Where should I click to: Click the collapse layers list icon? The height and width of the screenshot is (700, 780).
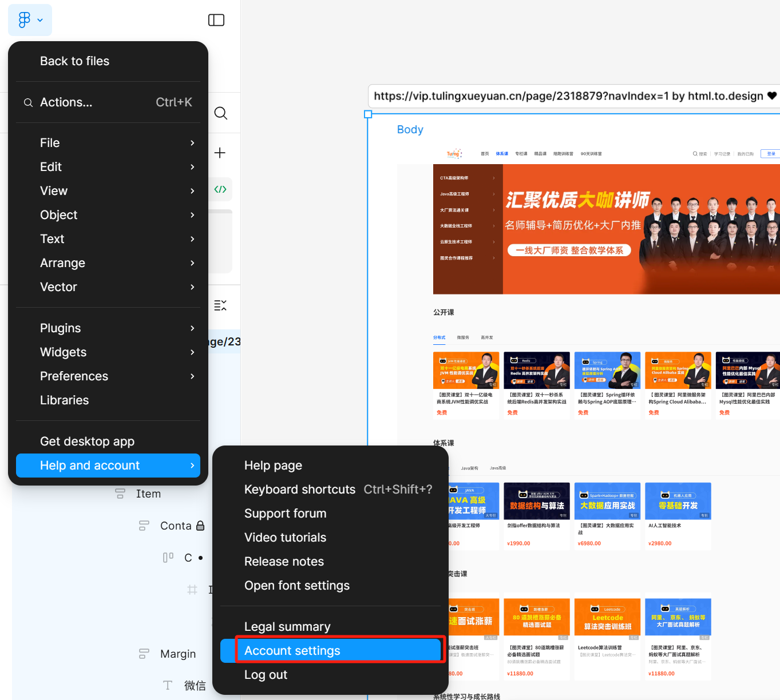221,306
